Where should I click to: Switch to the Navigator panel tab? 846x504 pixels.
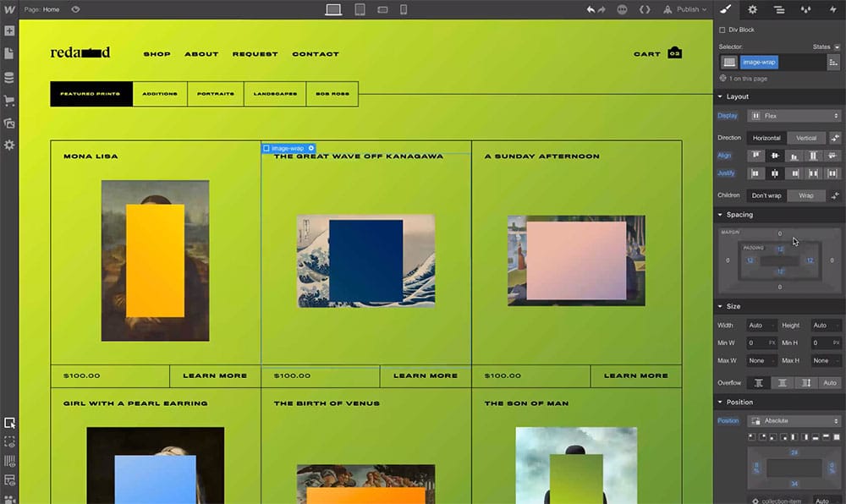pyautogui.click(x=779, y=9)
